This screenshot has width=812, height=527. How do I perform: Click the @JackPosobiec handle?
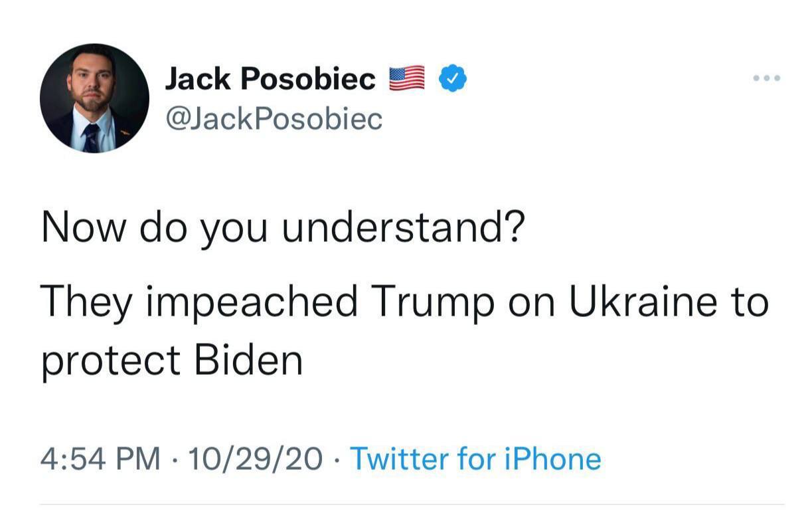(273, 119)
